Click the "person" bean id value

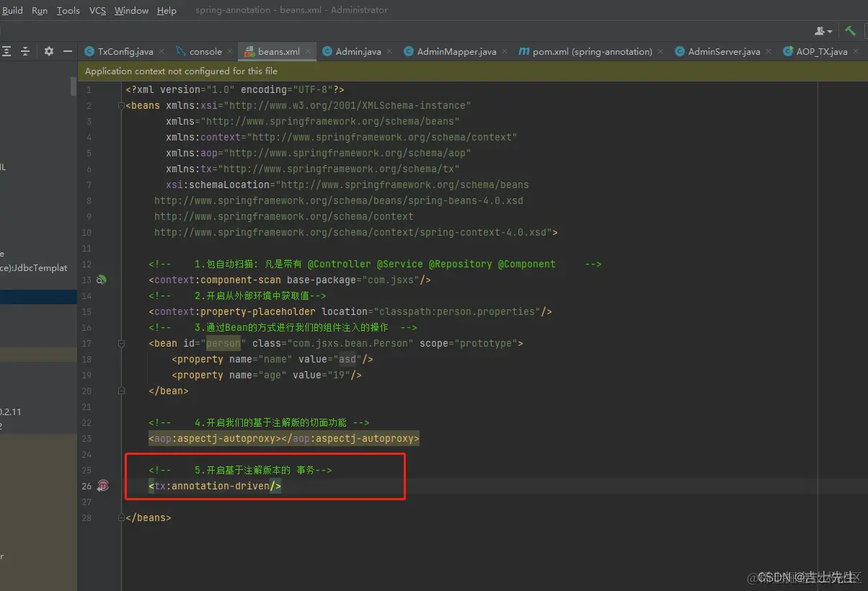[x=223, y=343]
